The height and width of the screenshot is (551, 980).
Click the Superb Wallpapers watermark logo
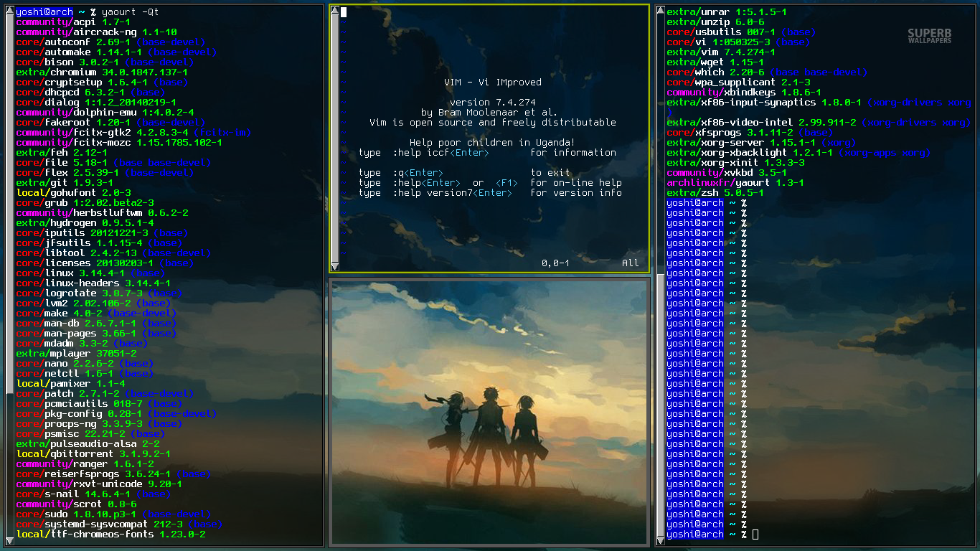point(928,36)
